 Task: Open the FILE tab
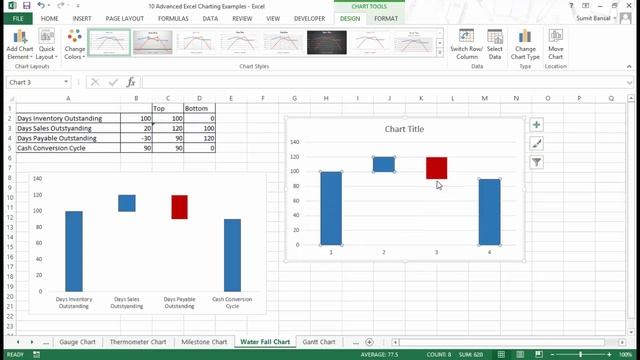[x=18, y=19]
